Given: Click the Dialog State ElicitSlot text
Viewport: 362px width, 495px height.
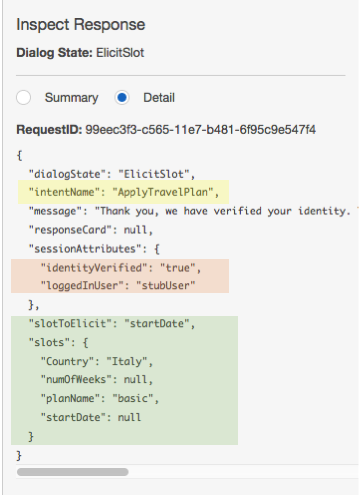Looking at the screenshot, I should coord(80,53).
